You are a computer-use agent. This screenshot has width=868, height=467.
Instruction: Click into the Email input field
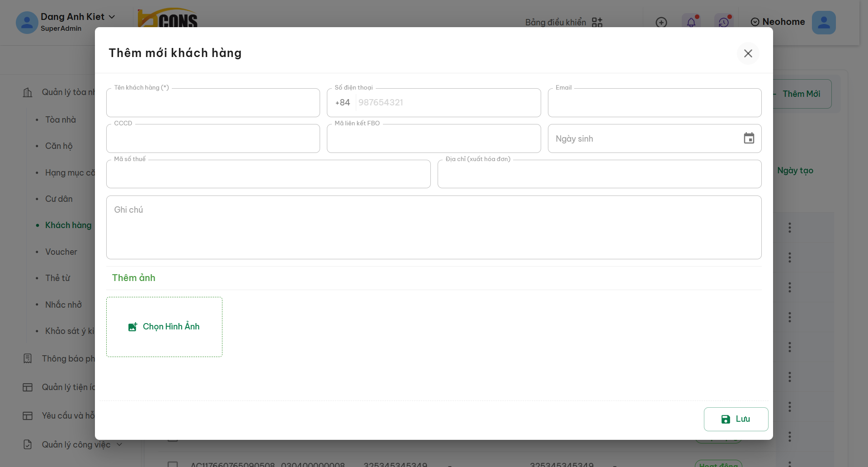654,103
